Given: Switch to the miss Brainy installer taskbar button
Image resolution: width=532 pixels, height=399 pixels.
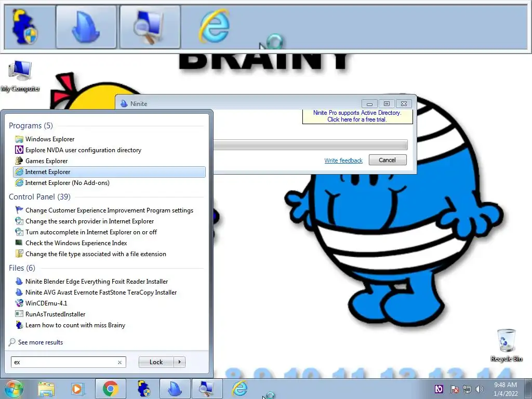Looking at the screenshot, I should point(144,389).
